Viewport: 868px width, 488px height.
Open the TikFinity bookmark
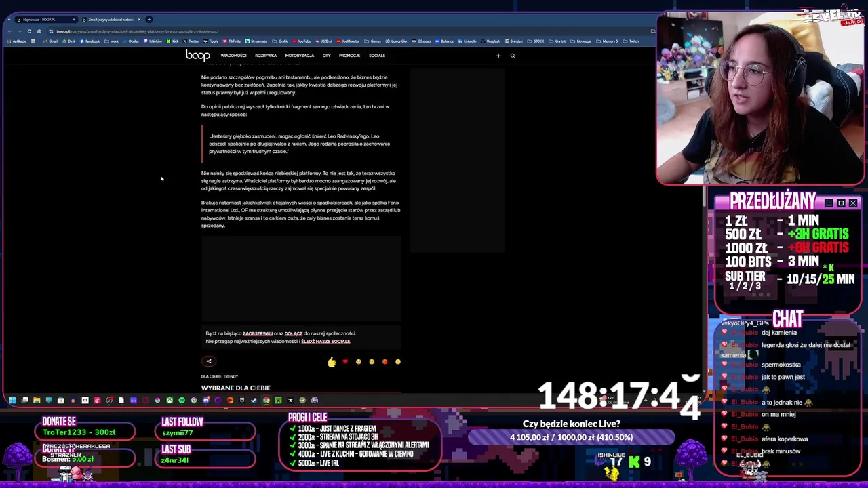tap(232, 41)
